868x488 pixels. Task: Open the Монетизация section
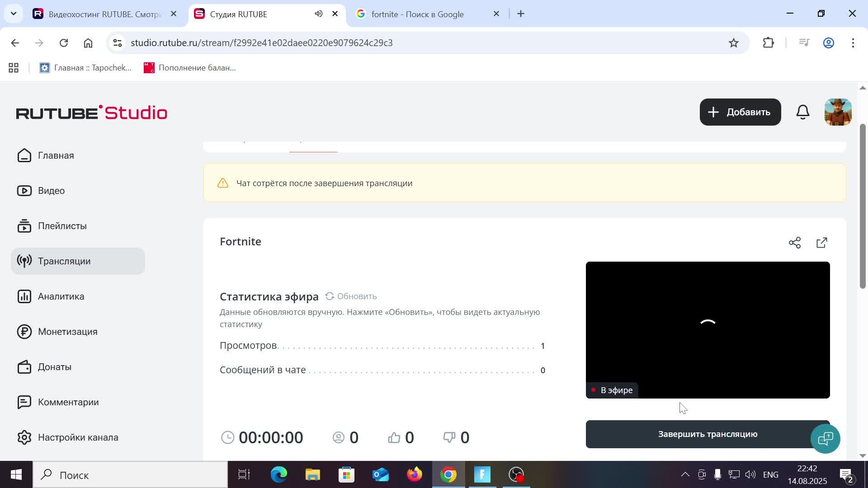pos(67,331)
